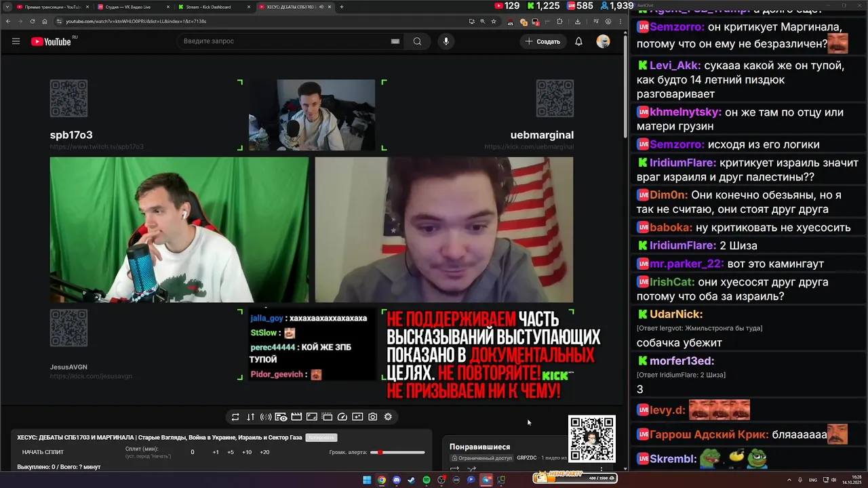Click the Создать create button
The image size is (868, 488).
click(x=542, y=41)
